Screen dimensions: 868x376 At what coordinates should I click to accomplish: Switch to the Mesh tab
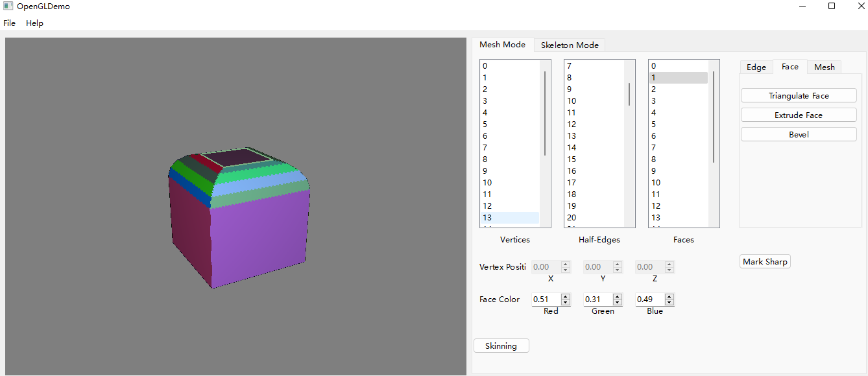pyautogui.click(x=824, y=67)
